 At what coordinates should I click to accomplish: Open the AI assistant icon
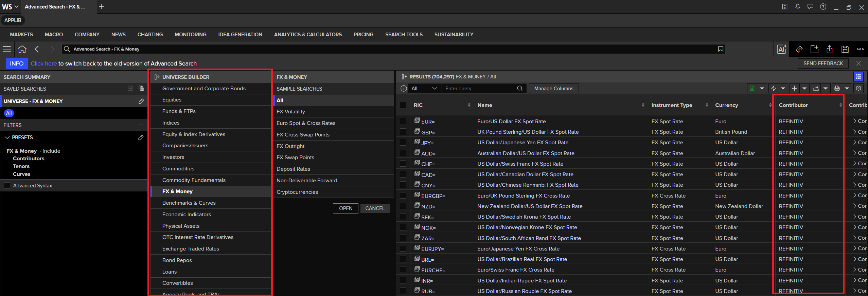coord(781,49)
